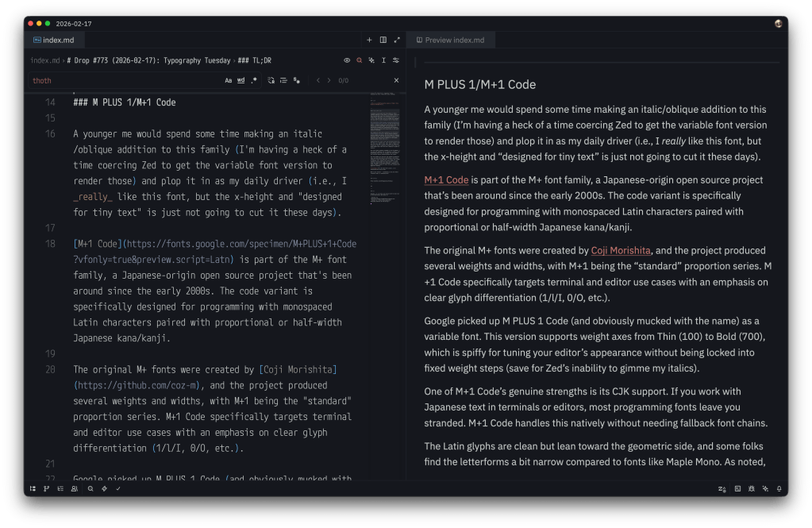Toggle regex search mode
Viewport: 812px width, 528px height.
point(254,80)
